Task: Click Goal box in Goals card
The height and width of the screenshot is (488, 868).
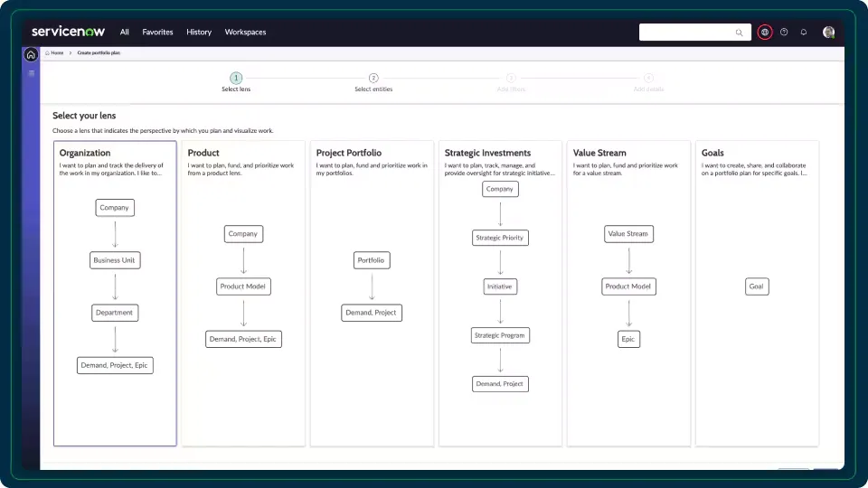Action: pyautogui.click(x=757, y=286)
